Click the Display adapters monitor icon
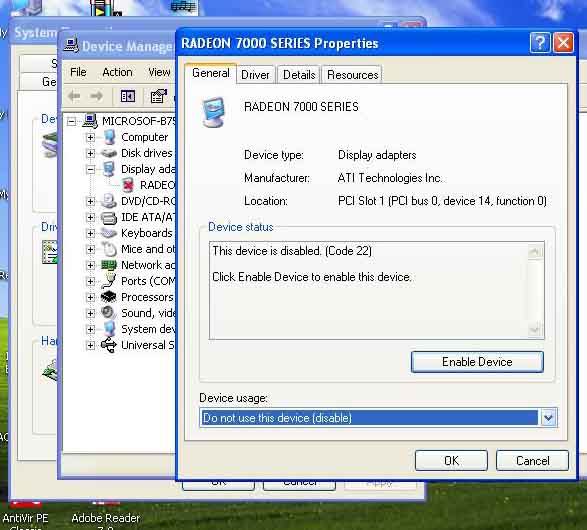Screen dimensions: 587x530 (109, 169)
